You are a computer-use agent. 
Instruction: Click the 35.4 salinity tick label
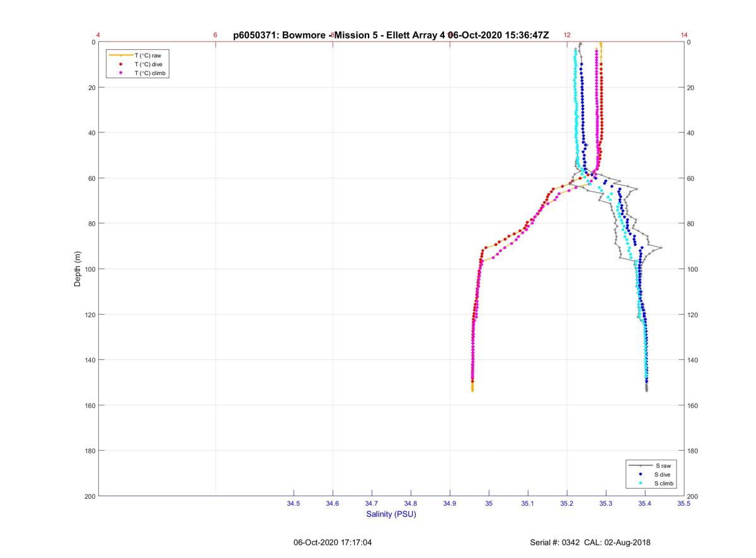pyautogui.click(x=645, y=504)
